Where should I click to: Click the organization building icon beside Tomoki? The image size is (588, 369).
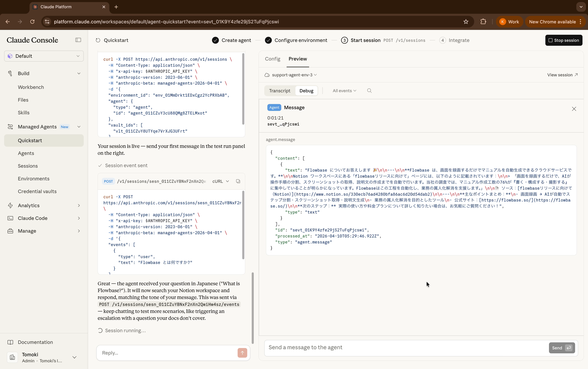[x=12, y=357]
